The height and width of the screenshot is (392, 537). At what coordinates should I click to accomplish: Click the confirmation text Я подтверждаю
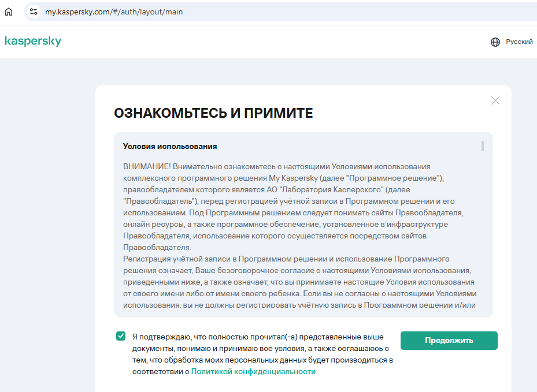click(x=262, y=354)
